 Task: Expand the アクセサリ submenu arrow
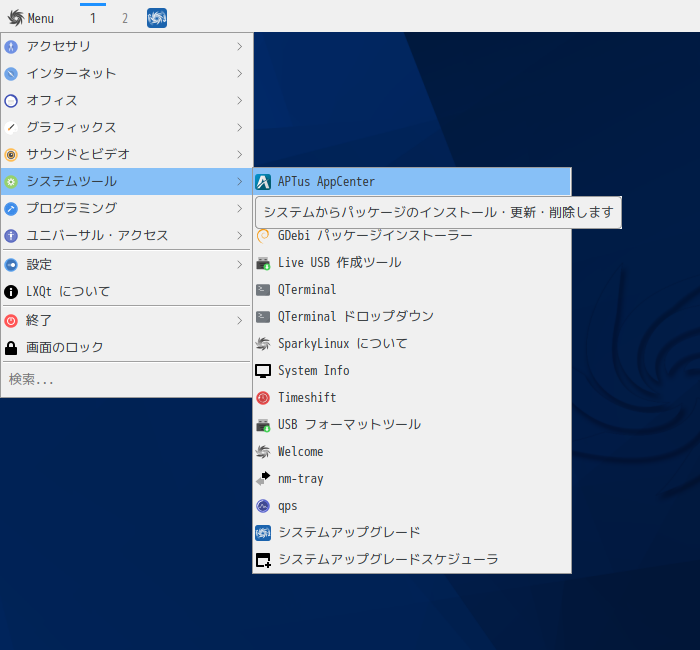coord(240,46)
